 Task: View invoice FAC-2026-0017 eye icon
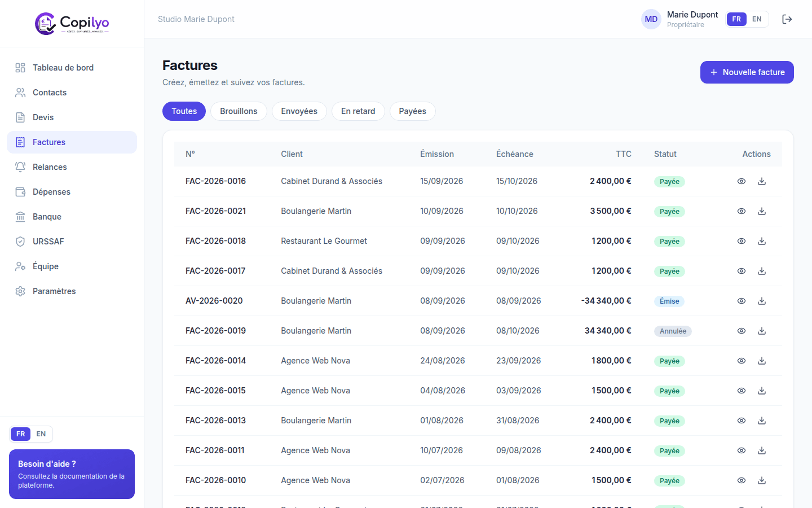coord(742,271)
